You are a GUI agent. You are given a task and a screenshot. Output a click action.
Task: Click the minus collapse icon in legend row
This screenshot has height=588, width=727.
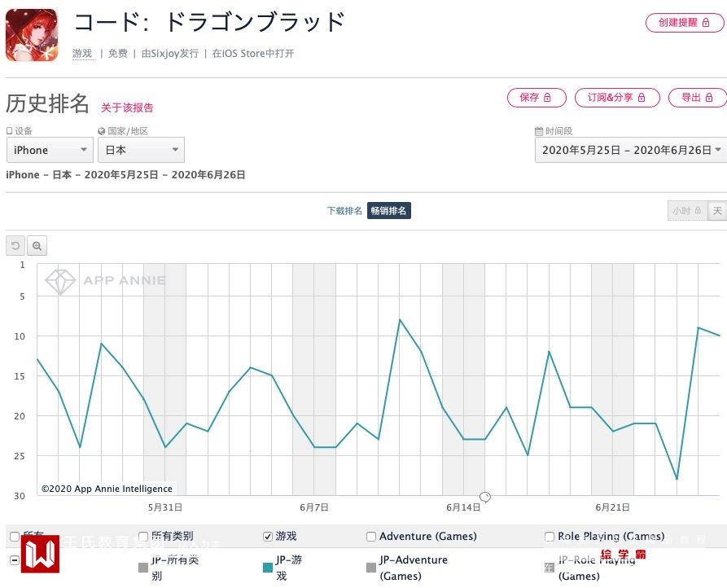[15, 560]
